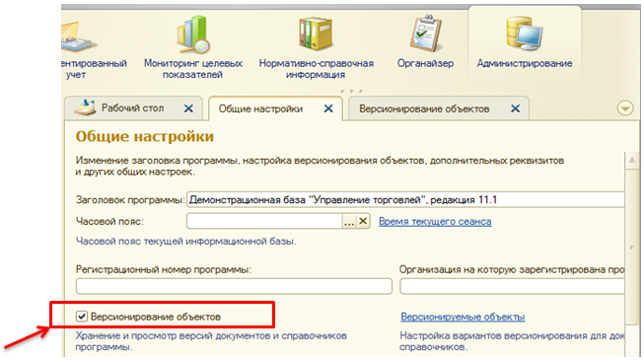Open the Мониторинг целевых показателей section
The width and height of the screenshot is (644, 361).
pos(192,46)
